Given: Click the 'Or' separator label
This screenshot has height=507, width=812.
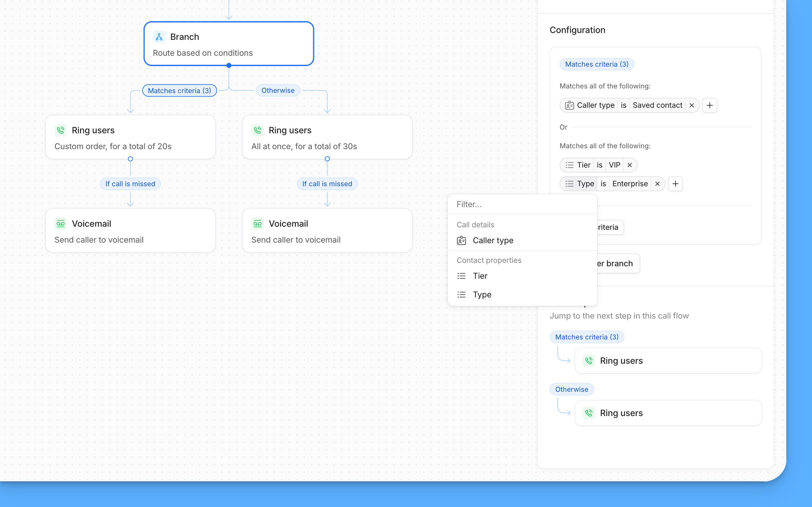Looking at the screenshot, I should coord(563,127).
